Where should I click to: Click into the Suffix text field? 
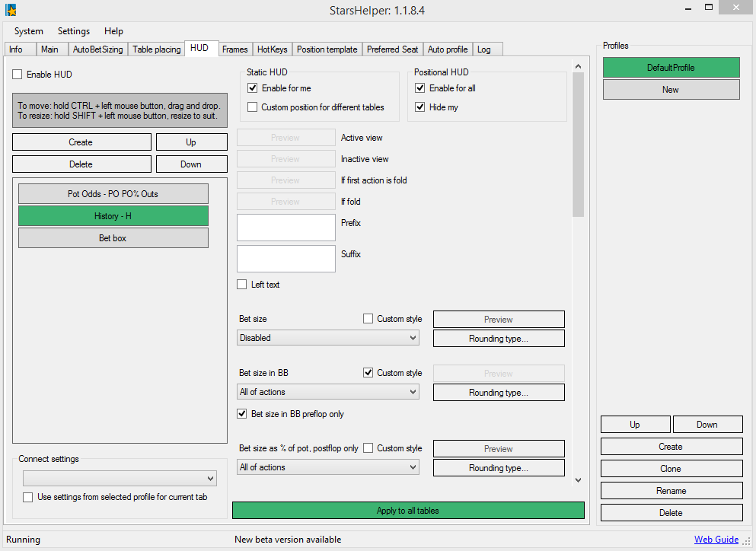coord(286,259)
